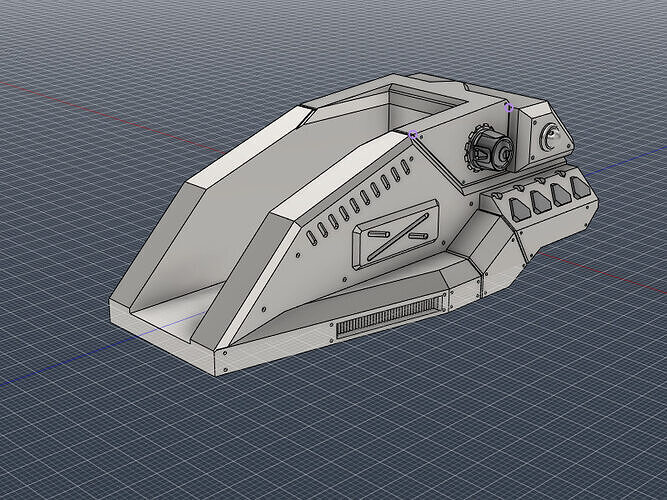This screenshot has height=500, width=667.
Task: Click the gear-shaped knob on the model
Action: click(x=489, y=150)
